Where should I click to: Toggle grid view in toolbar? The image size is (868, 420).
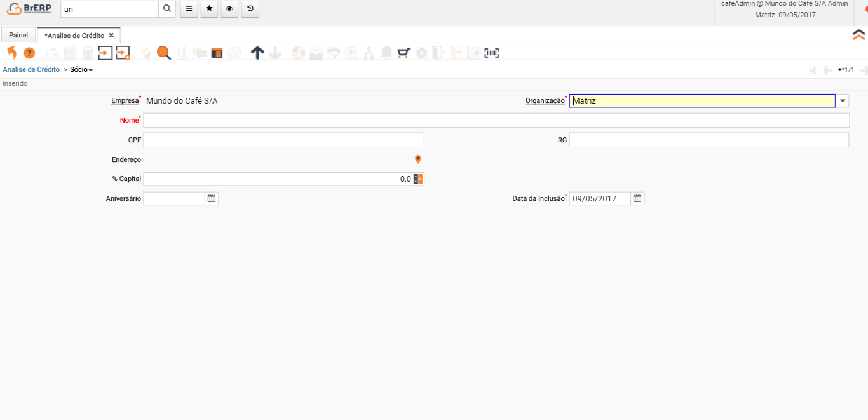coord(217,53)
